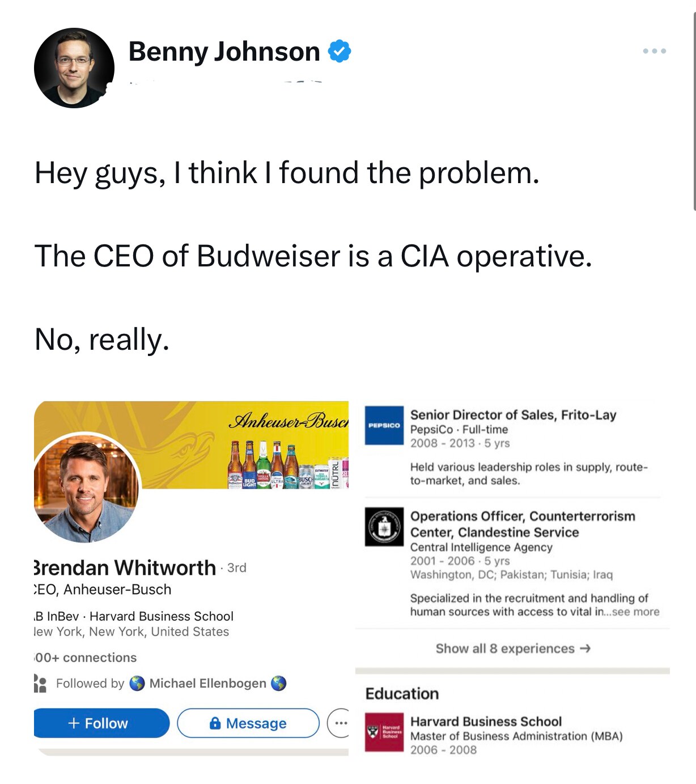Open the circular more-actions button next to Message
The width and height of the screenshot is (696, 784).
(x=339, y=723)
